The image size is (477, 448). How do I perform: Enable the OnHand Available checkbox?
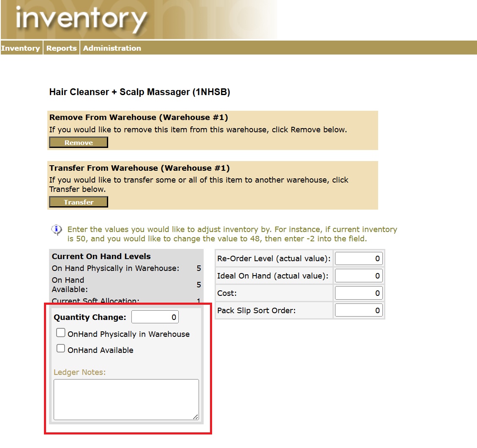60,348
